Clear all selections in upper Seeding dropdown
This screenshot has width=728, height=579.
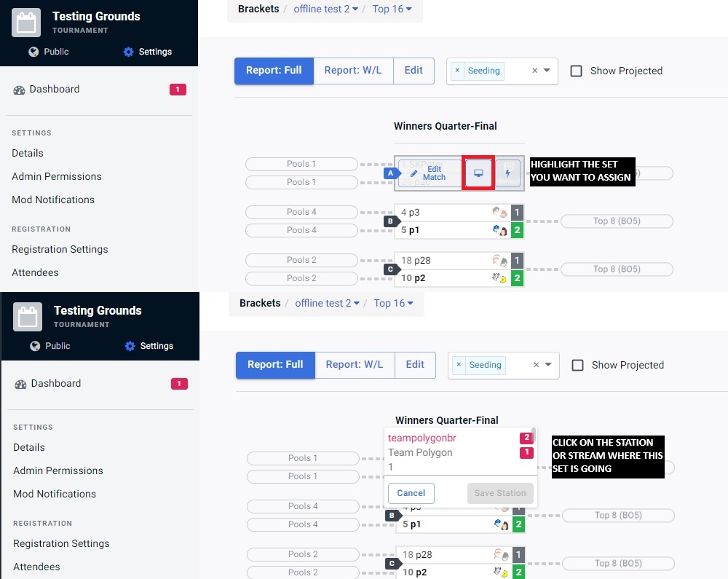point(535,71)
